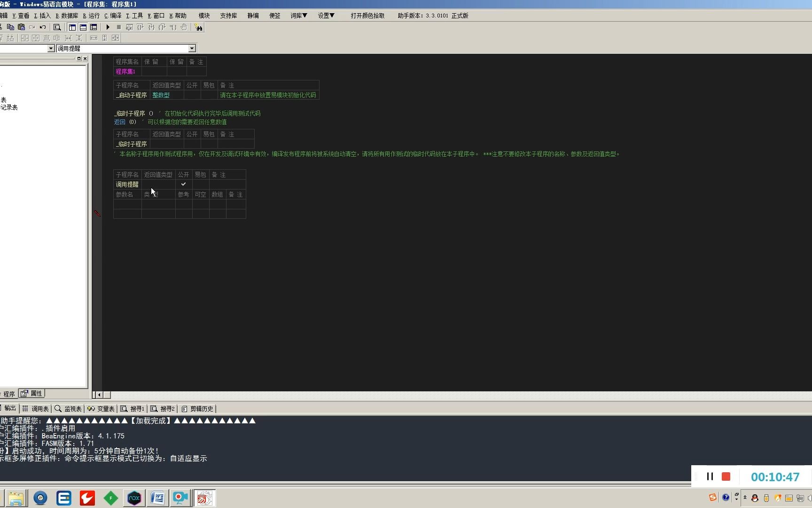
Task: Click the horizontal scrollbar left arrow
Action: pyautogui.click(x=99, y=395)
